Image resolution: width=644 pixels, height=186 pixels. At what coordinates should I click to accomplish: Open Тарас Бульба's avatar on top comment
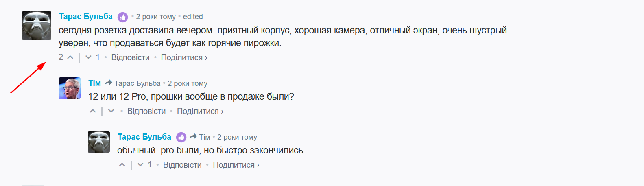point(37,26)
